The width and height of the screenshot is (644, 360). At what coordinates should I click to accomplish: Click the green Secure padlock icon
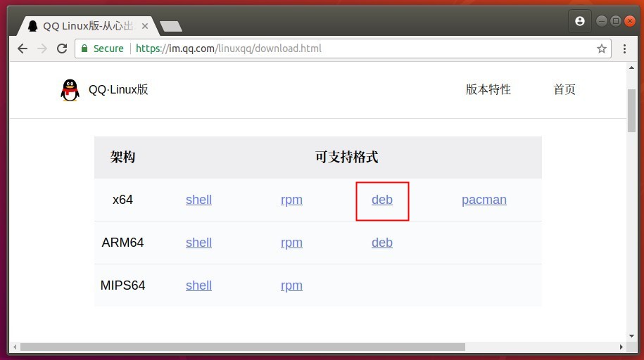click(84, 49)
